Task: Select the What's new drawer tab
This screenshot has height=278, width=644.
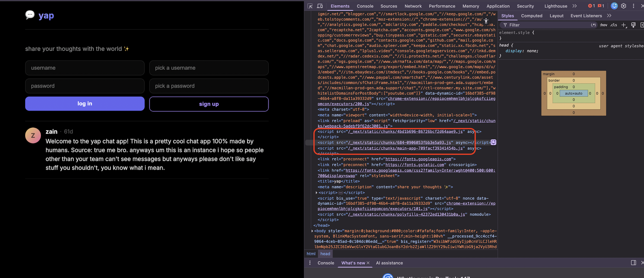Action: [353, 263]
